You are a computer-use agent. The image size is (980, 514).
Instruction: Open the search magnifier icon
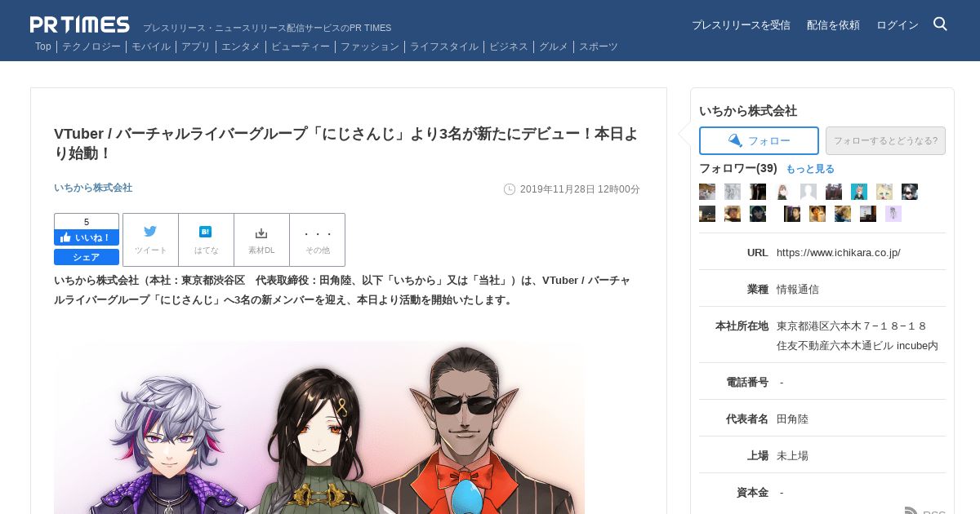pyautogui.click(x=940, y=24)
